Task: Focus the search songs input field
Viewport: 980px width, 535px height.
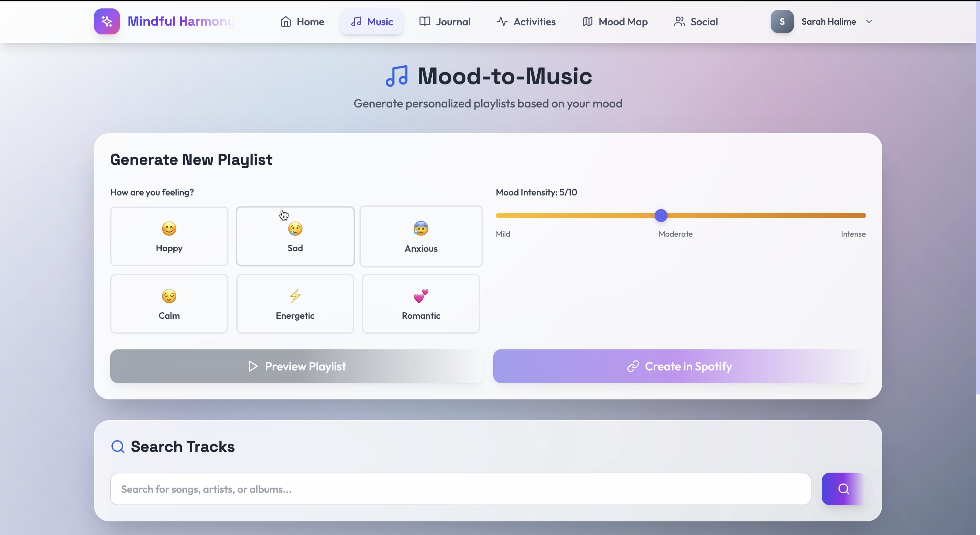Action: click(460, 489)
